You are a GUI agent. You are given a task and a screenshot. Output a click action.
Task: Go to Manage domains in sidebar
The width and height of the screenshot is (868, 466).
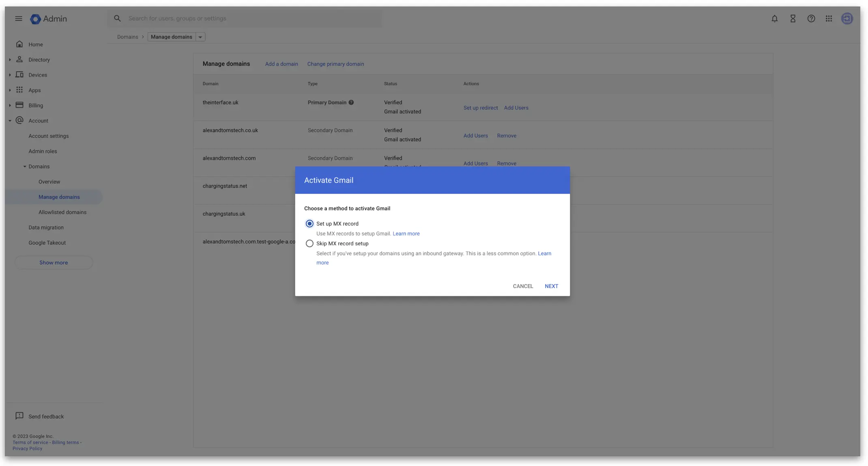[x=59, y=197]
